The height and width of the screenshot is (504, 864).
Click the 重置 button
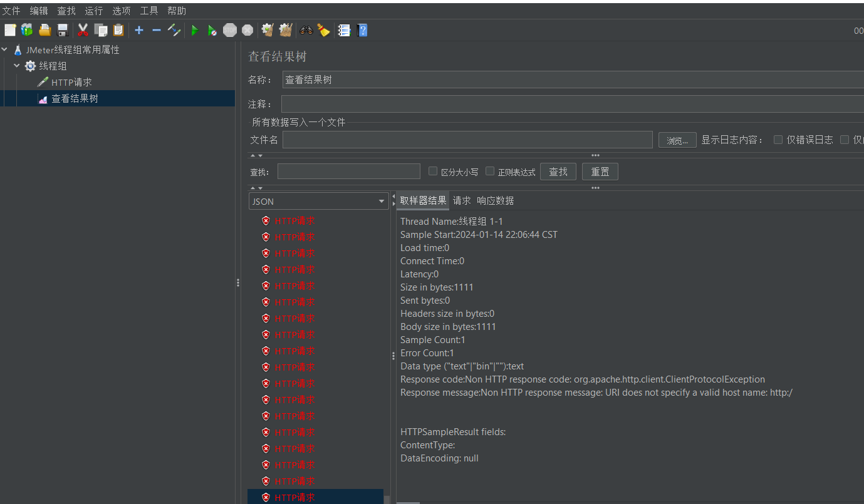(x=600, y=172)
